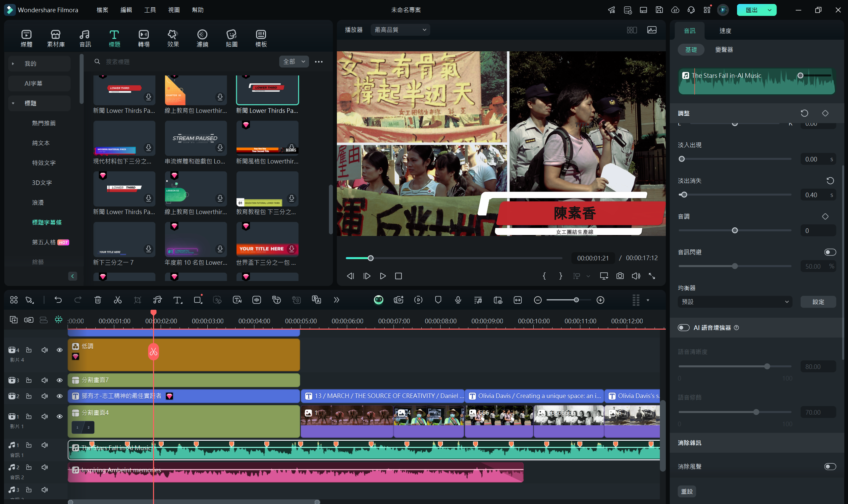Toggle the 音訊閃避 switch
Viewport: 848px width, 504px height.
tap(830, 252)
